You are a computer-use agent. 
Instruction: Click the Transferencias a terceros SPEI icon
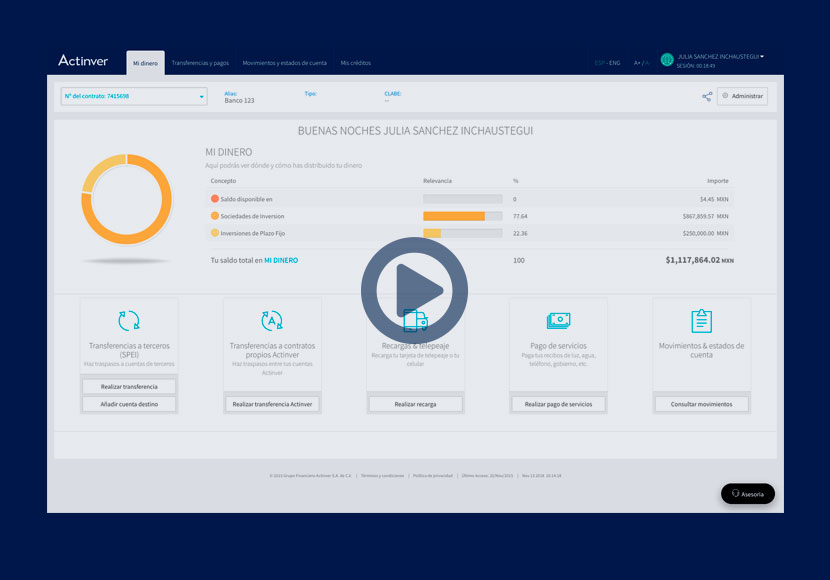coord(129,321)
